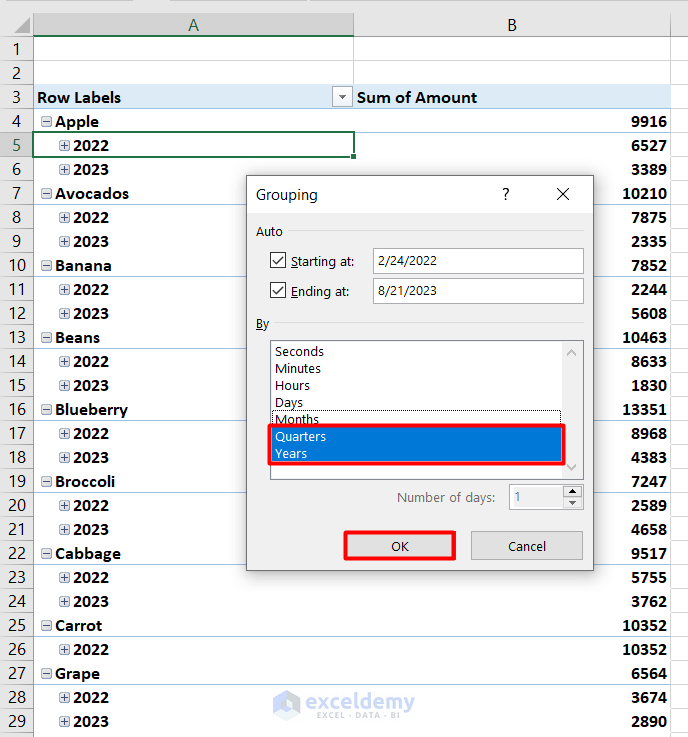Screen dimensions: 688x737
Task: Expand 2022 under Cabbage
Action: (64, 578)
